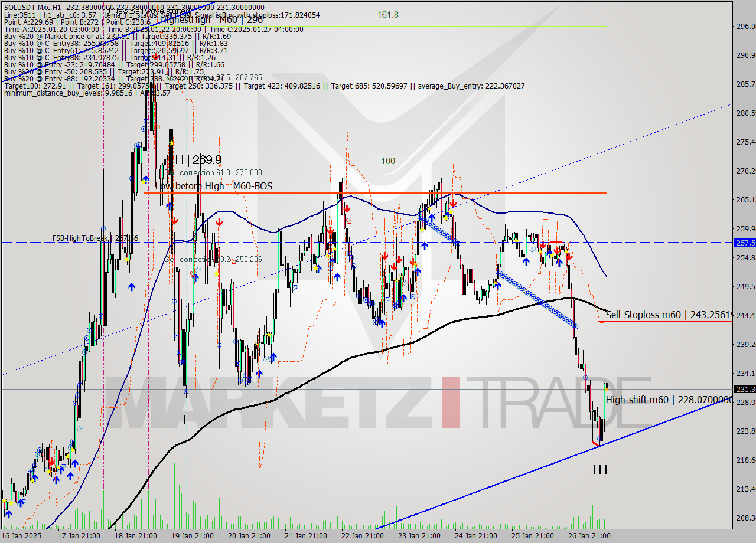Click the '20 Jan 21:00' time label
The height and width of the screenshot is (543, 756).
point(250,536)
